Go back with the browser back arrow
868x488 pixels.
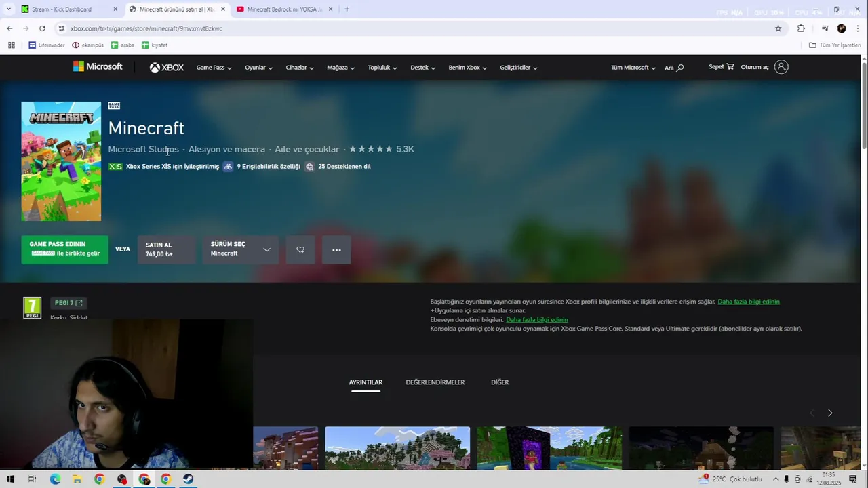pos(9,28)
